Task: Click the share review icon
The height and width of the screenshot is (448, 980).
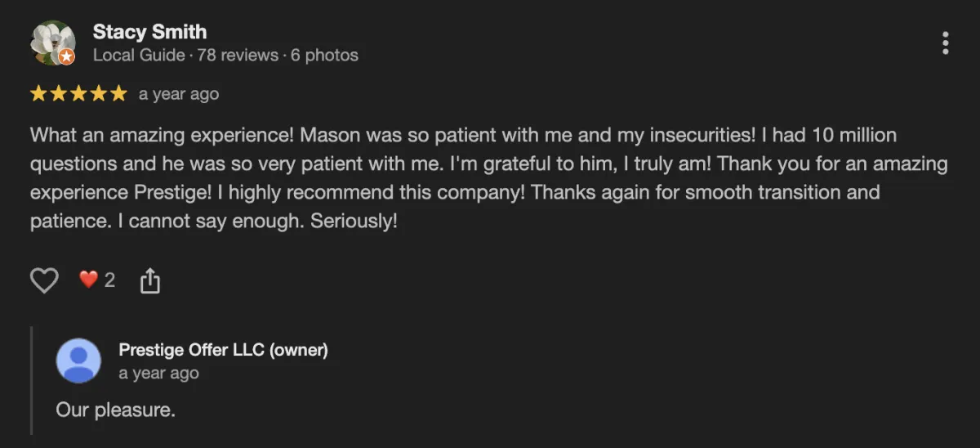Action: (x=150, y=282)
